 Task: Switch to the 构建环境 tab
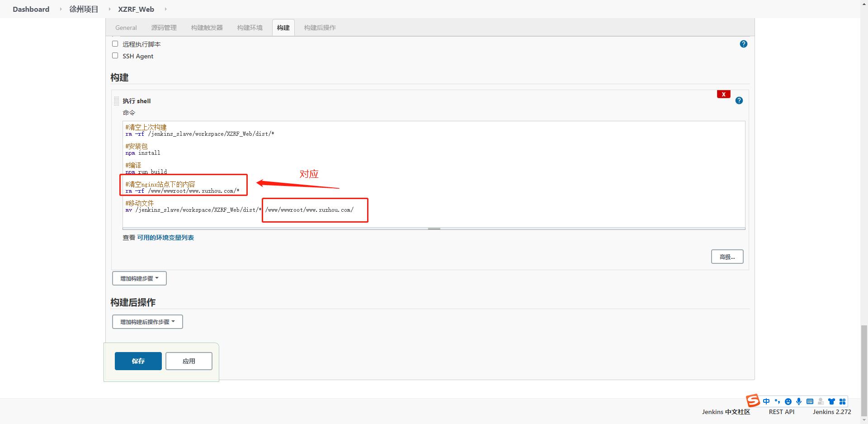point(250,28)
